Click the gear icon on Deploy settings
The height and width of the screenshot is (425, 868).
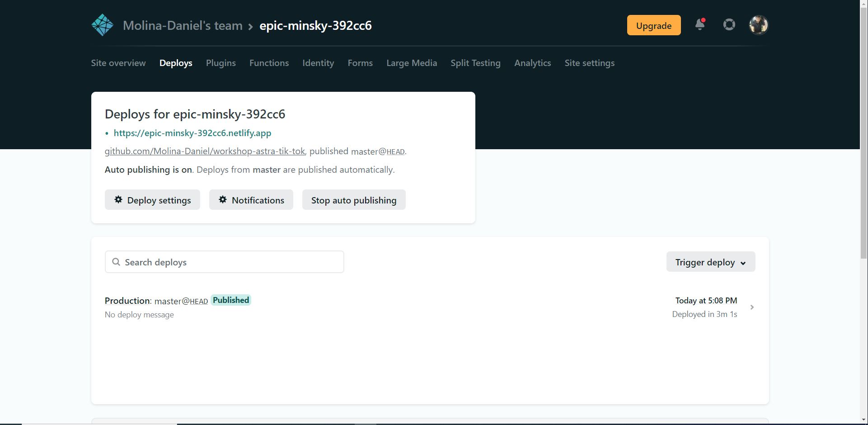118,199
